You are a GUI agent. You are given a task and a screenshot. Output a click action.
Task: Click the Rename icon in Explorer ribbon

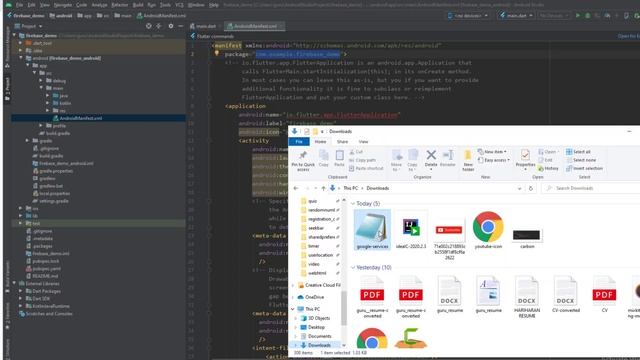(x=448, y=158)
